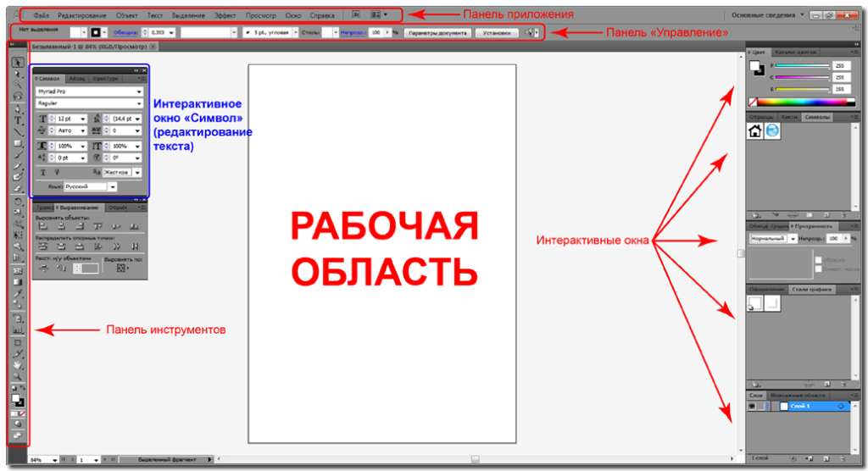Expand the Язык (Русский) language dropdown
This screenshot has width=868, height=471.
[x=112, y=186]
